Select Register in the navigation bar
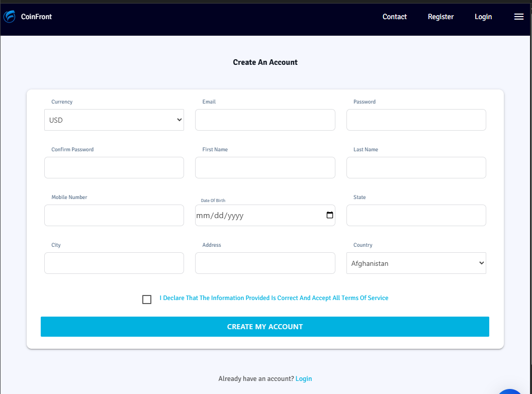This screenshot has height=394, width=532. pyautogui.click(x=440, y=17)
